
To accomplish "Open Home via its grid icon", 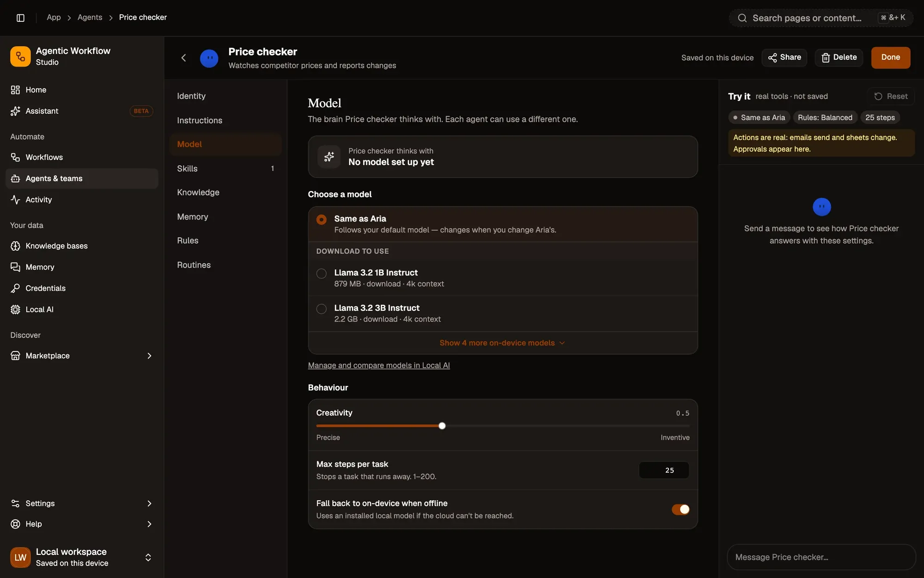I will (15, 90).
